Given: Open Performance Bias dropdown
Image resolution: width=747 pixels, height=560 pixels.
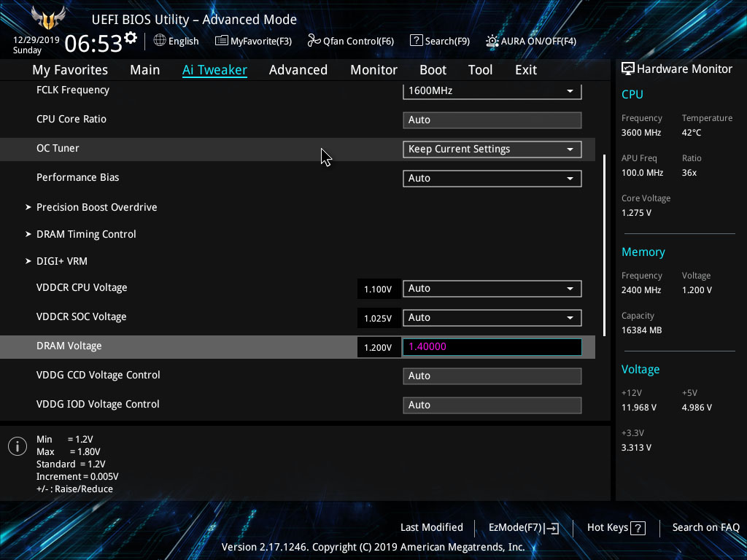Looking at the screenshot, I should (x=492, y=178).
